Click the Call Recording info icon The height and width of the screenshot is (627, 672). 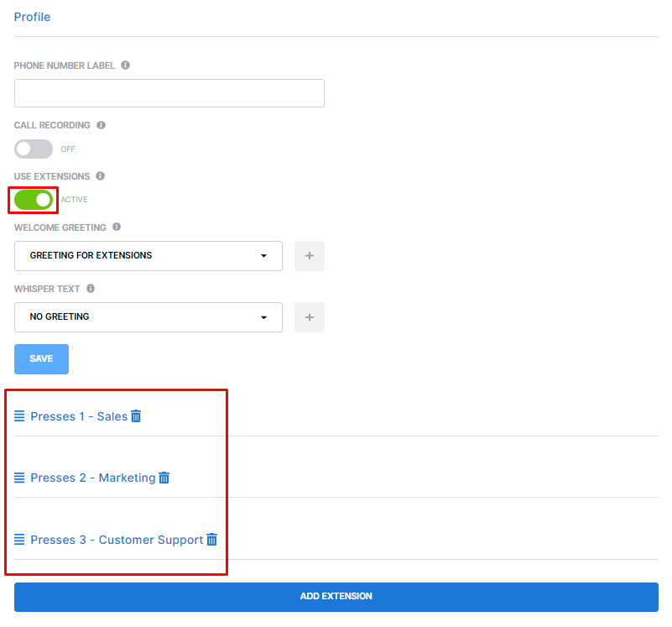102,125
